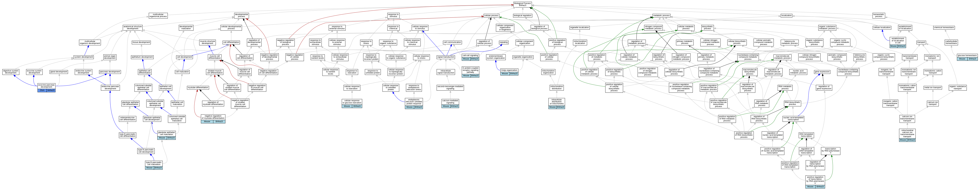Select 'response to endoplasmic reticulum stress' node
This screenshot has height=190, width=980.
click(x=414, y=88)
